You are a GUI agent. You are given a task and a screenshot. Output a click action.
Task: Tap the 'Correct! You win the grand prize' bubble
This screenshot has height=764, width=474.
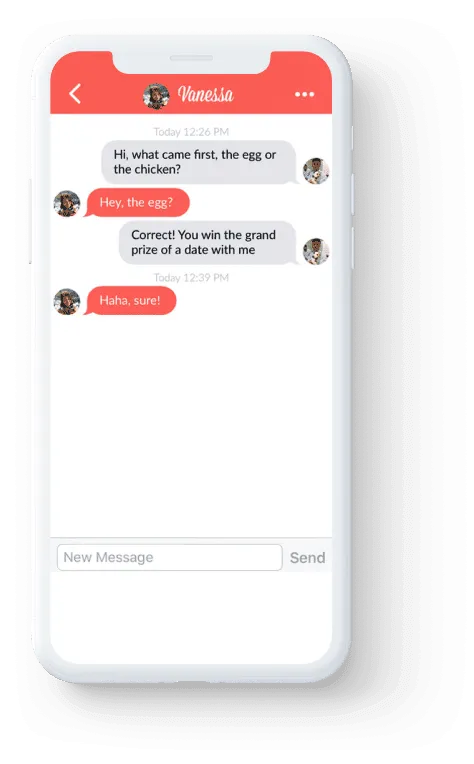[208, 243]
